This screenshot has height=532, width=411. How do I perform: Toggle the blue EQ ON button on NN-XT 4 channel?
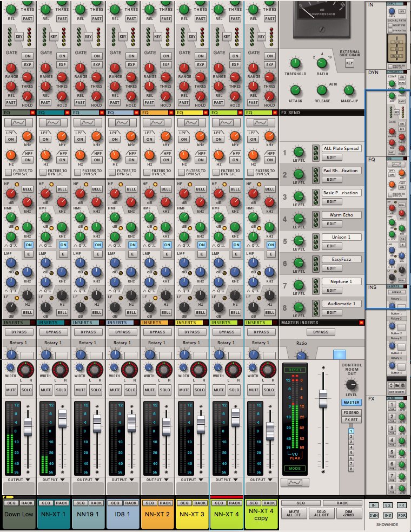[236, 245]
